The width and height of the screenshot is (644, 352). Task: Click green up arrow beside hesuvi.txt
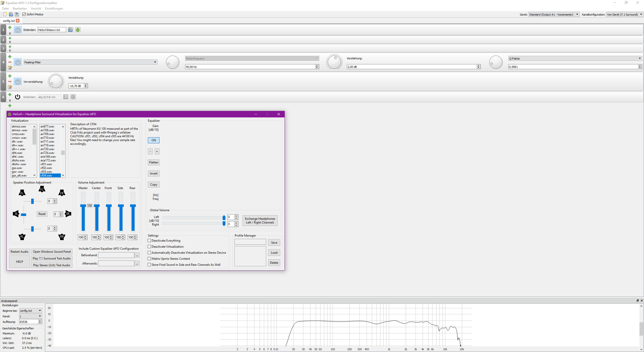point(78,30)
